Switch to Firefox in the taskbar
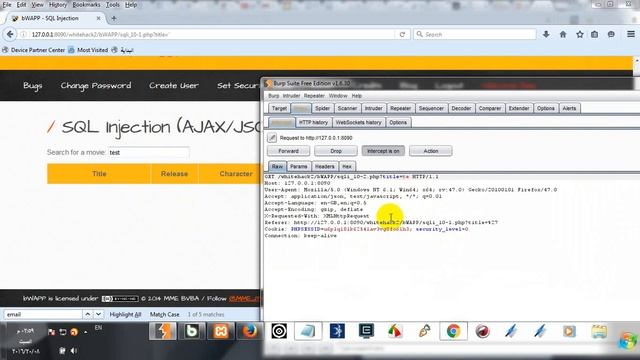This screenshot has height=360, width=640. (249, 331)
